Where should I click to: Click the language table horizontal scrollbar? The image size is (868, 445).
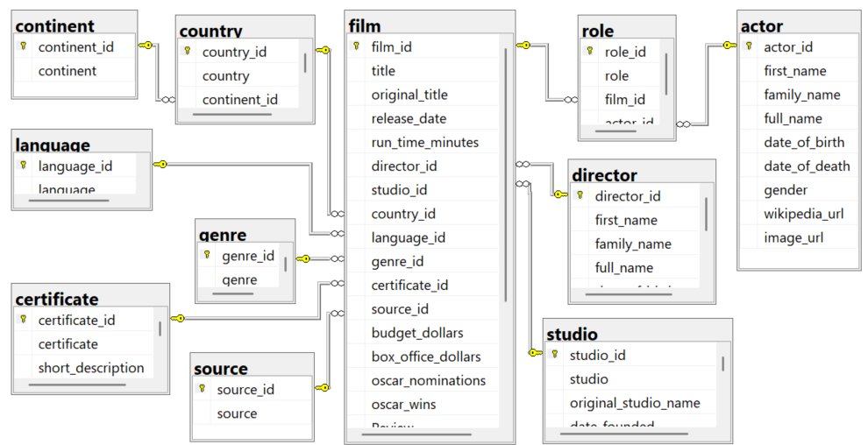pos(68,200)
